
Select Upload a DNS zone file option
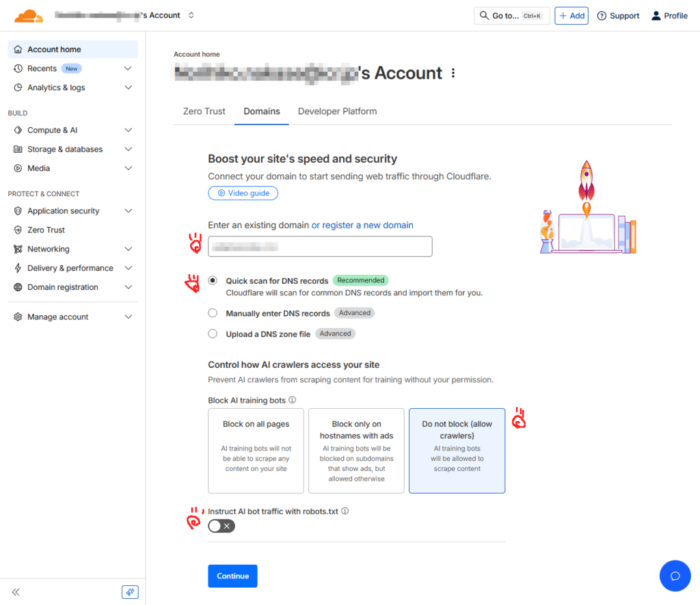pos(213,334)
